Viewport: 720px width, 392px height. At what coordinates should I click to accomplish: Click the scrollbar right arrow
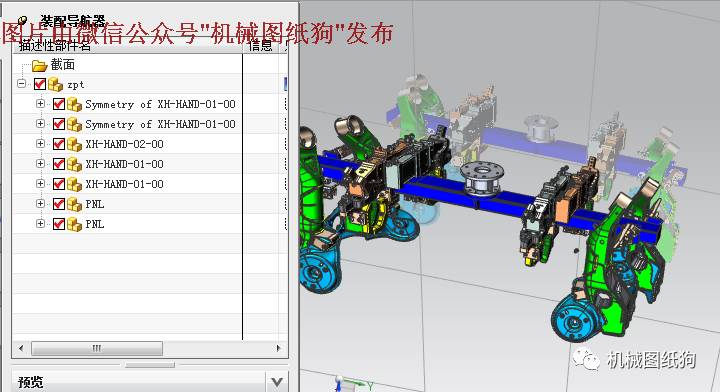[x=278, y=348]
